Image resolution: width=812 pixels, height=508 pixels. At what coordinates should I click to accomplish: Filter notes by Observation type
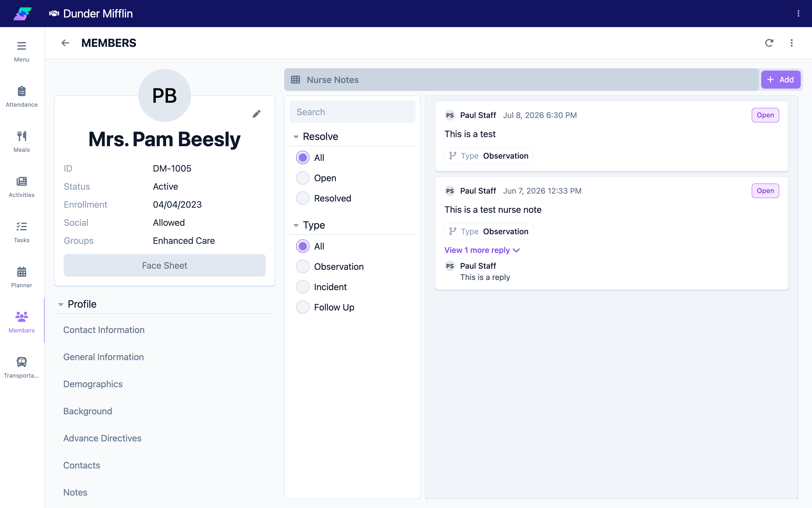(303, 266)
